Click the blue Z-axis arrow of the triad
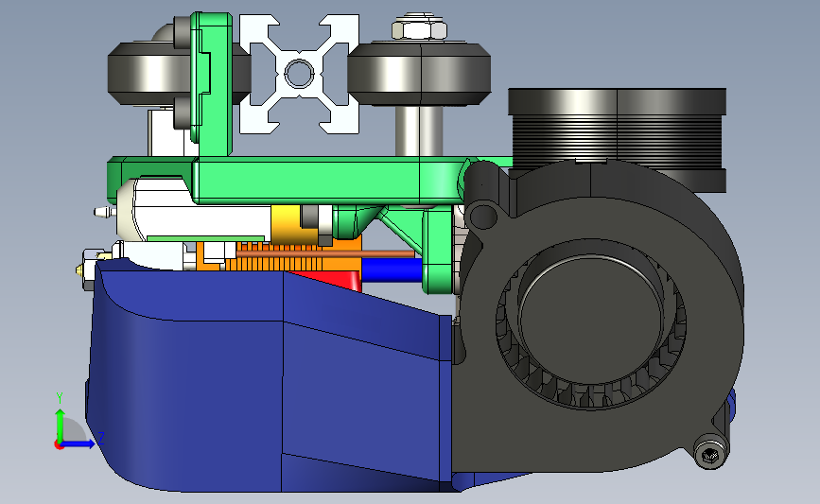 [x=79, y=443]
